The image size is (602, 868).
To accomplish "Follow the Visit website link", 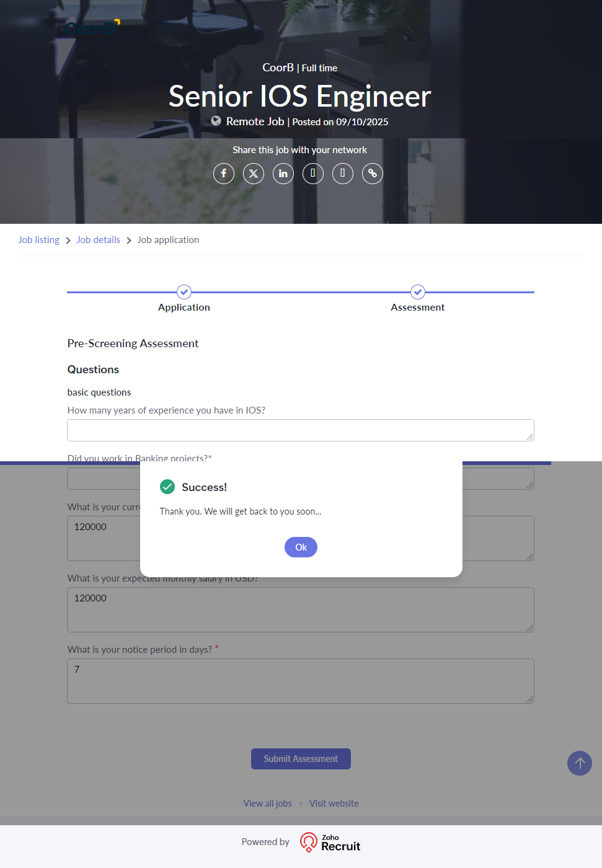I will (334, 804).
